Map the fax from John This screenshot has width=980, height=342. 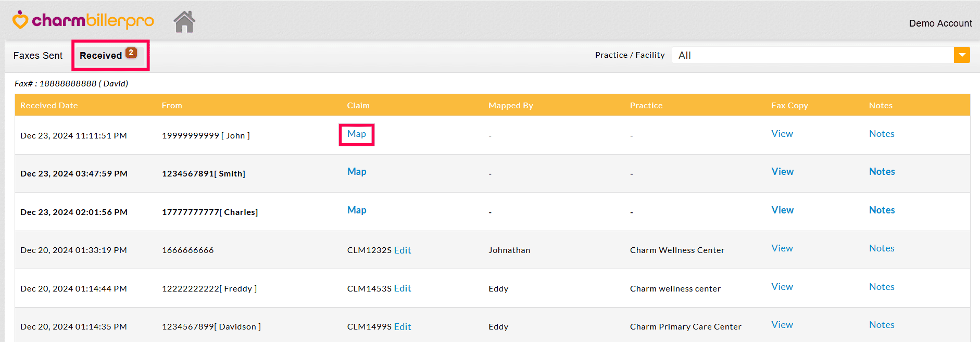pos(357,134)
